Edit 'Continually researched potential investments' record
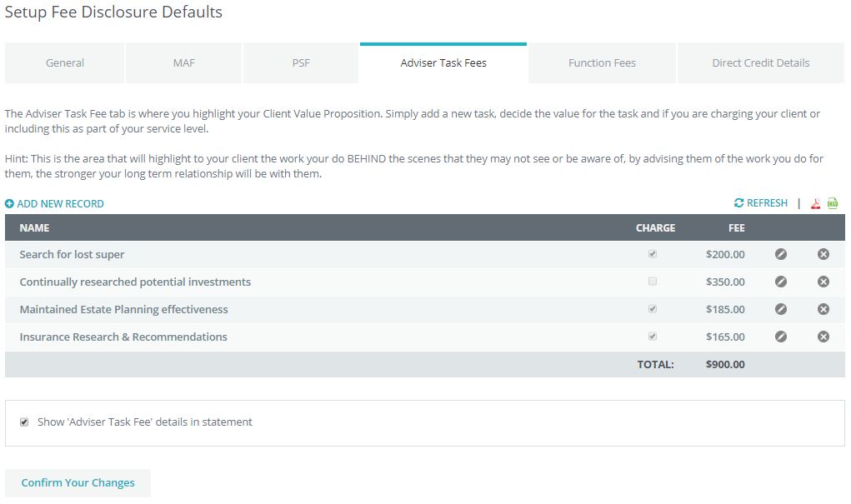851x504 pixels. [781, 282]
